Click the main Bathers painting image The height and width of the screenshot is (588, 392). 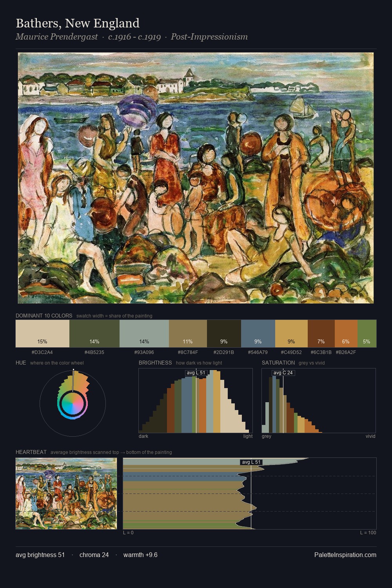196,178
